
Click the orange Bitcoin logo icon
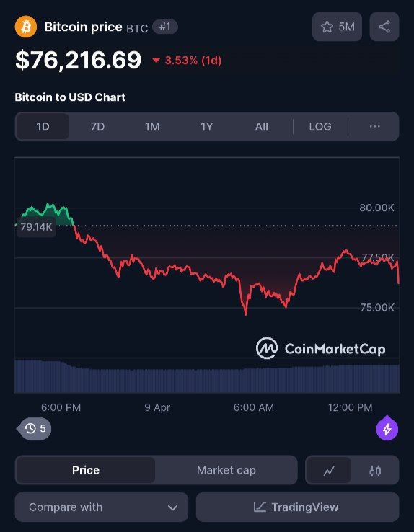[x=26, y=27]
